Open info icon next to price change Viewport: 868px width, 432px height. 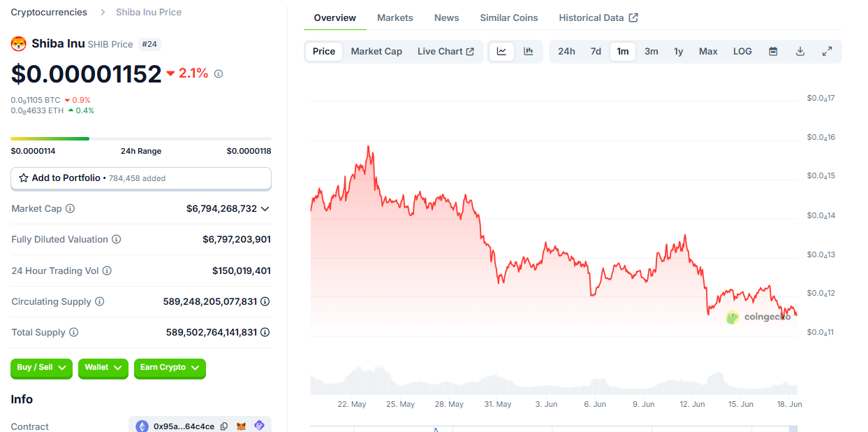click(219, 73)
